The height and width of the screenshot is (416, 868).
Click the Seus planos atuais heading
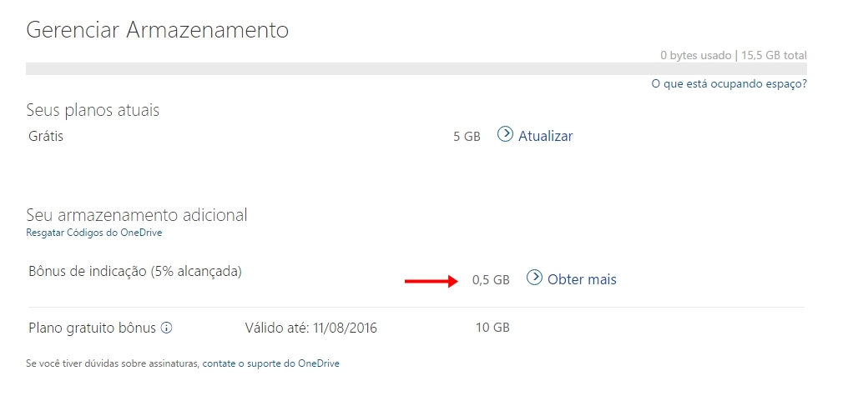click(x=93, y=110)
